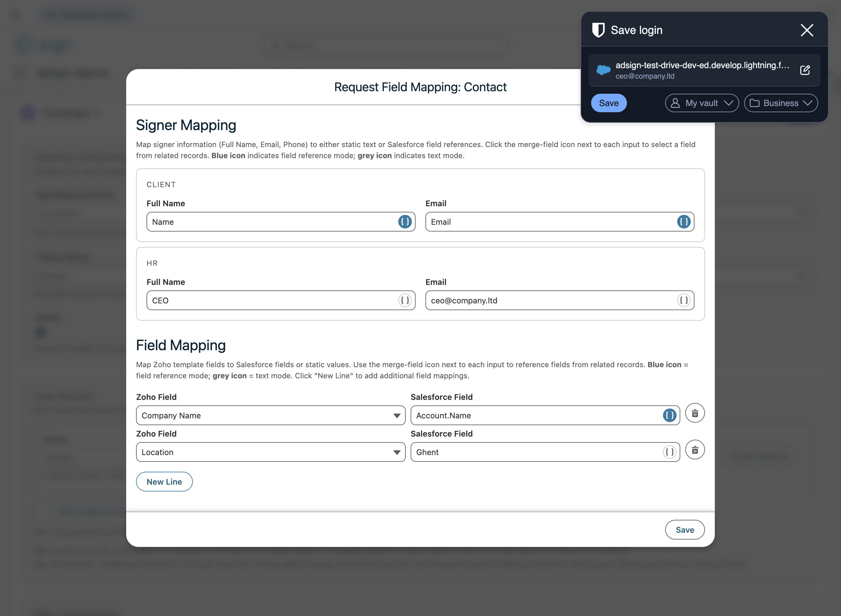
Task: Expand the My vault selector
Action: point(702,103)
